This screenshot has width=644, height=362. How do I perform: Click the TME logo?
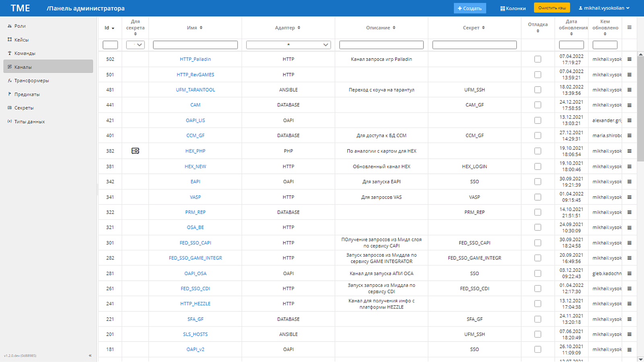click(x=20, y=8)
